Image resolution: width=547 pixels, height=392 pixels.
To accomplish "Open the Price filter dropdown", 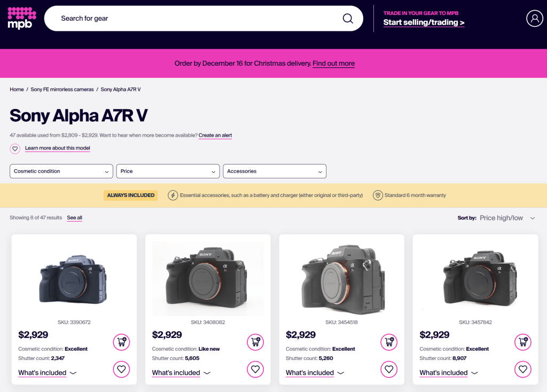I will click(168, 171).
